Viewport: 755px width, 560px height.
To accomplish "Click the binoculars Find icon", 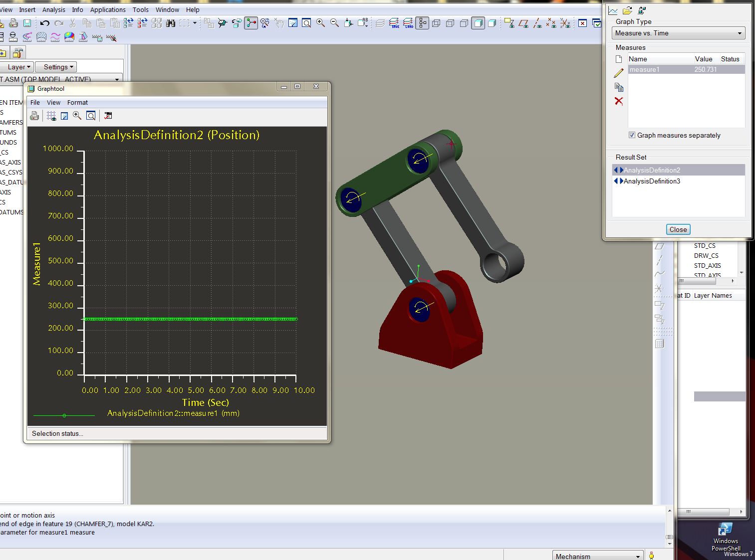I will (x=171, y=23).
